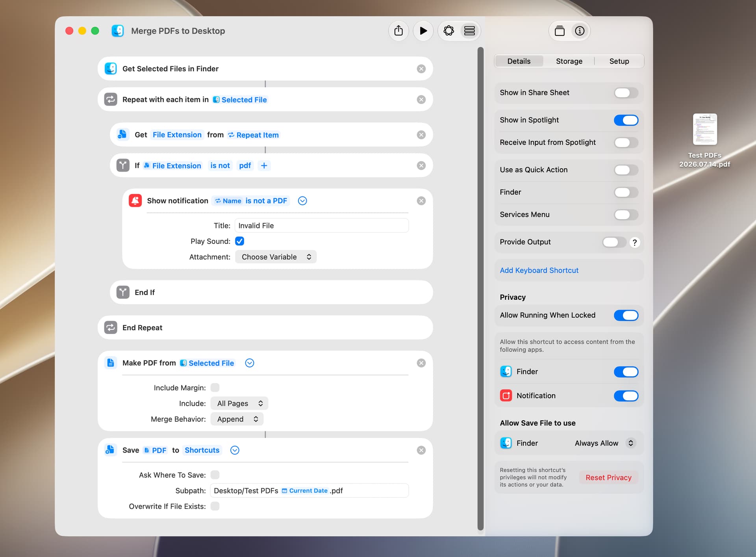Click the End Repeat loop icon

coord(111,327)
